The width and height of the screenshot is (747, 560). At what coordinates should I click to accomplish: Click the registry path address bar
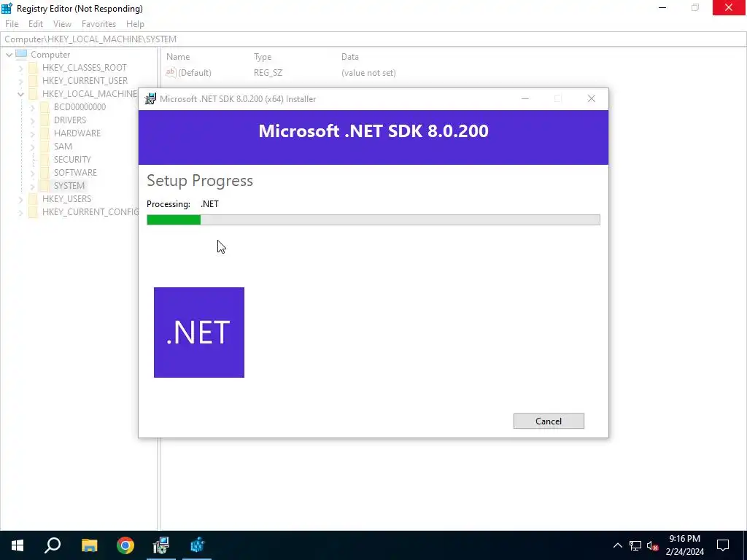373,39
